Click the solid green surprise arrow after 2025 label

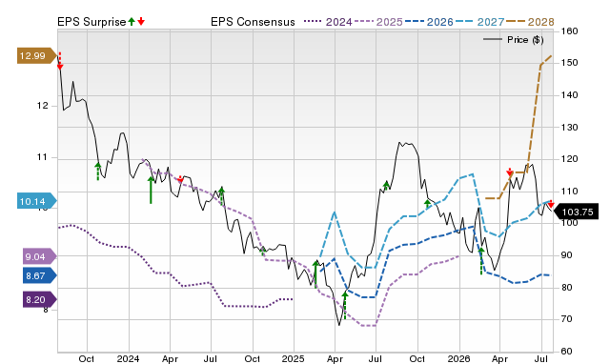point(315,274)
